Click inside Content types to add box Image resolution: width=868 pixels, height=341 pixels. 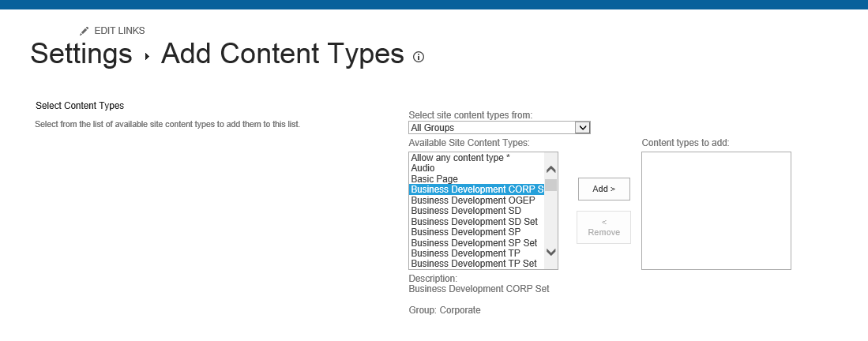coord(716,211)
